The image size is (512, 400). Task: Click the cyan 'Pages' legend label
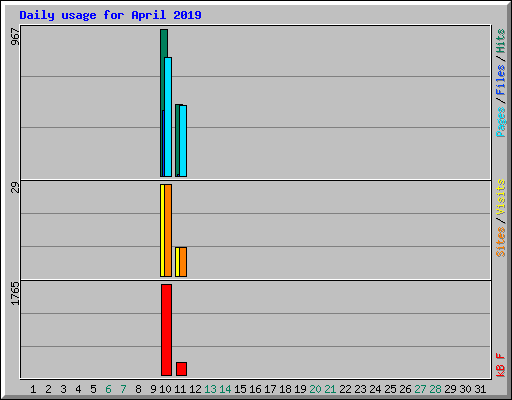click(501, 122)
